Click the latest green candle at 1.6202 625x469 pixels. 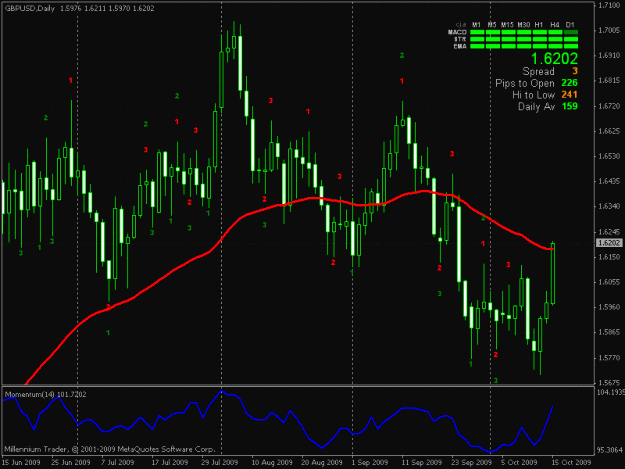[x=553, y=274]
